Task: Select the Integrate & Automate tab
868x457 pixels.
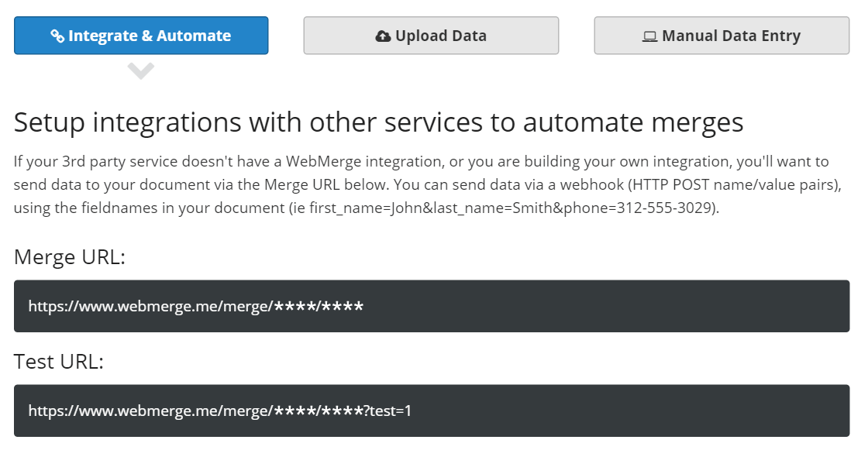Action: (141, 36)
